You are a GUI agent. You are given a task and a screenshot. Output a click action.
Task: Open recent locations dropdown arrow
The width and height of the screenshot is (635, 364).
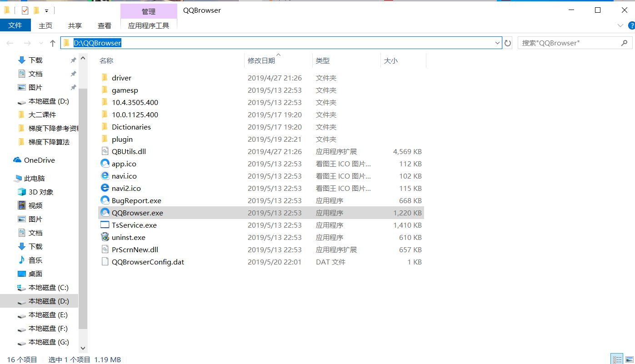[x=41, y=43]
